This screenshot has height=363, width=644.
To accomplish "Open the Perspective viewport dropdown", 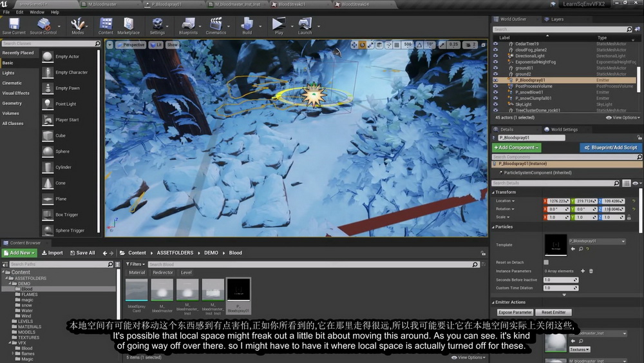I will (x=131, y=44).
